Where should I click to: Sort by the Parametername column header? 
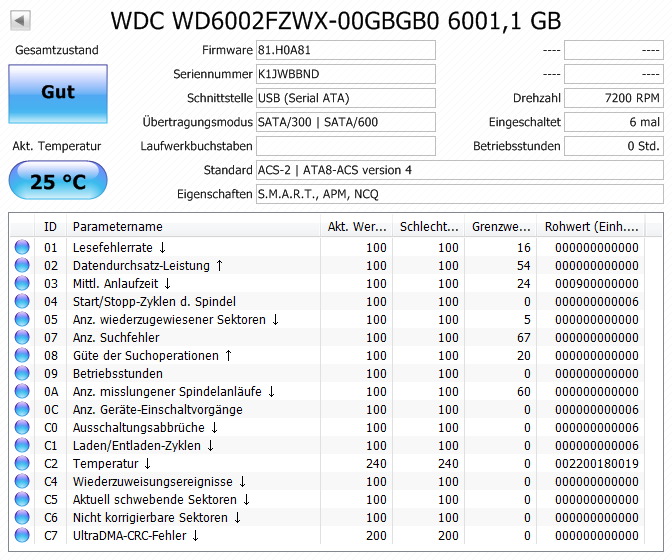coord(193,226)
